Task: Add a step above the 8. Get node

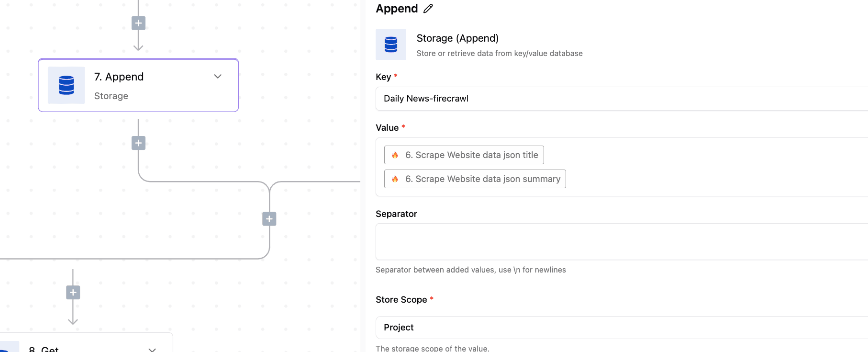Action: coord(73,292)
